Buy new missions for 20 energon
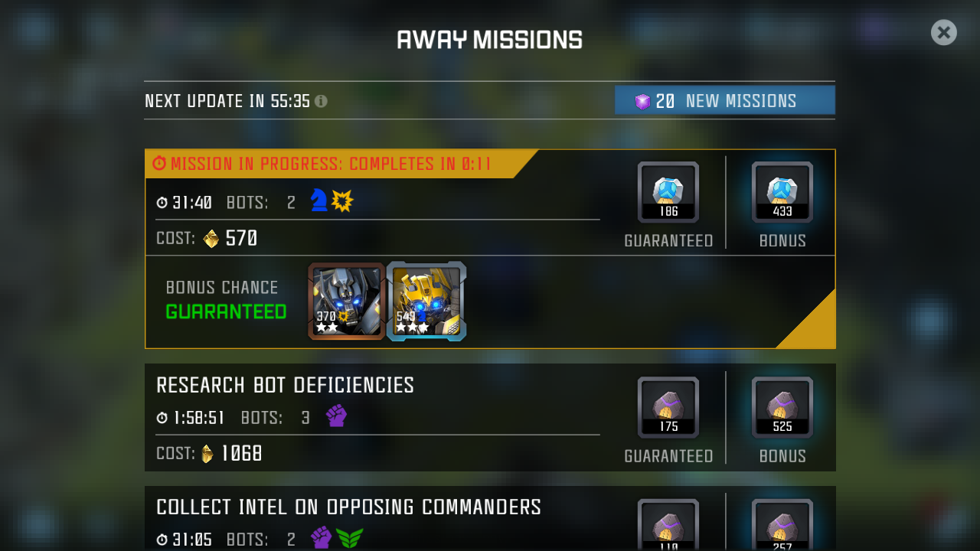 point(724,100)
